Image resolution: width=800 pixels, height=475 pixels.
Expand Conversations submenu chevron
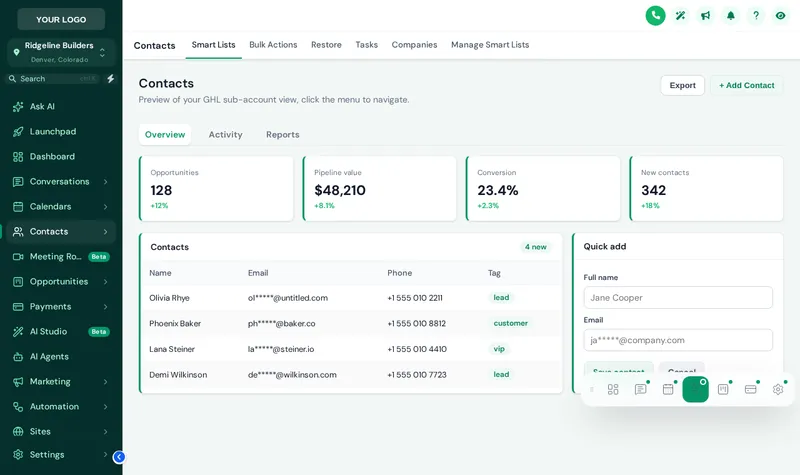[105, 182]
